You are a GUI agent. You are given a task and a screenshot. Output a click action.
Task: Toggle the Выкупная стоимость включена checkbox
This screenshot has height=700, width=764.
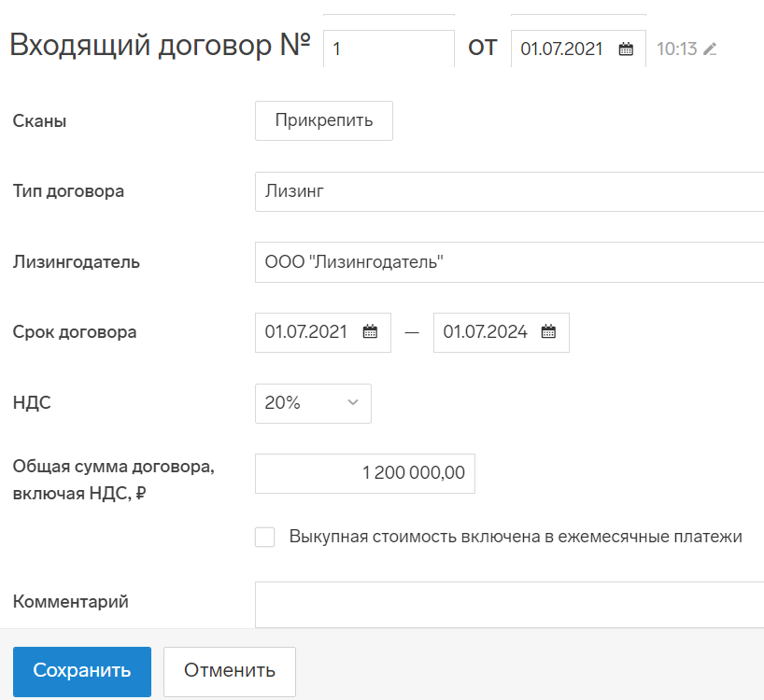click(264, 537)
